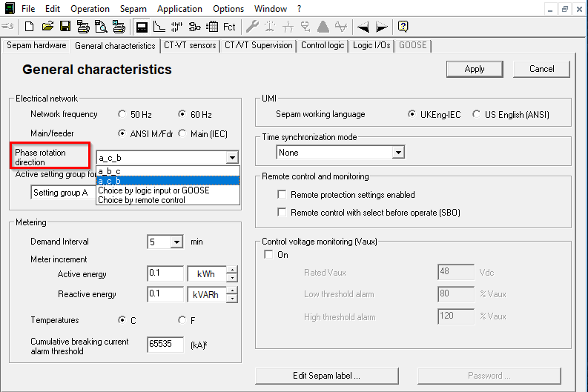The height and width of the screenshot is (392, 588).
Task: Click the greyed alarm triangle icon
Action: tap(323, 27)
